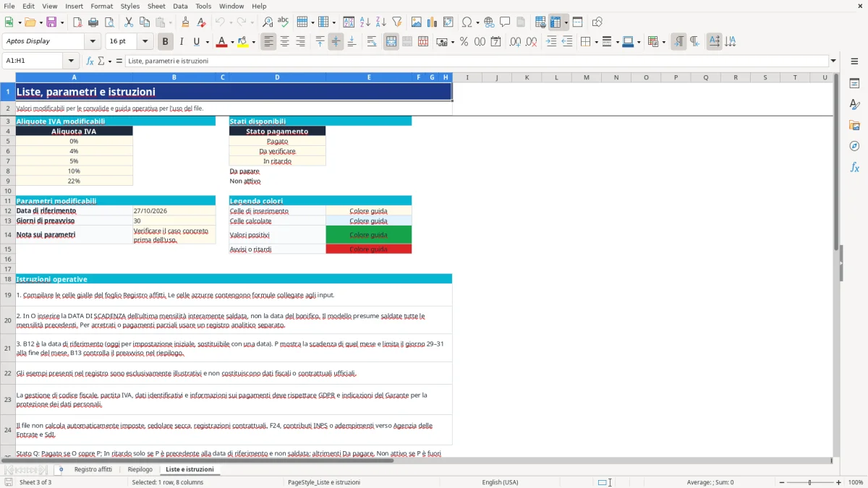This screenshot has width=868, height=488.
Task: Click the 100% zoom level
Action: coord(856,482)
